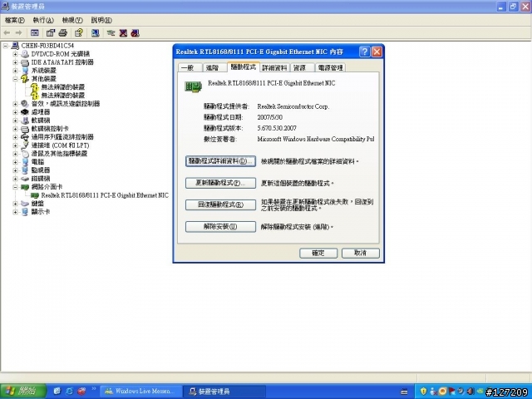Open the 檢視(V) menu
The height and width of the screenshot is (399, 532).
coord(72,20)
